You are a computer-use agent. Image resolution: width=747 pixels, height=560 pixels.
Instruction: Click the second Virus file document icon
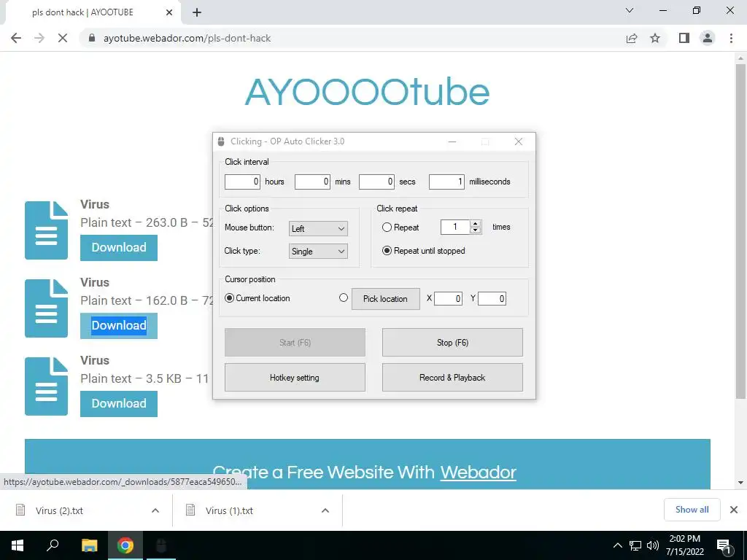point(46,308)
